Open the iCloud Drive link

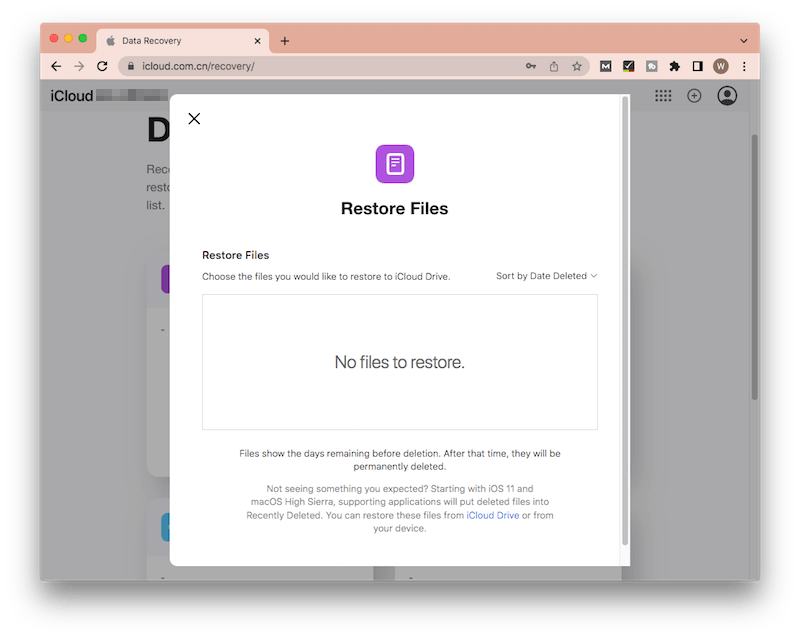[492, 515]
